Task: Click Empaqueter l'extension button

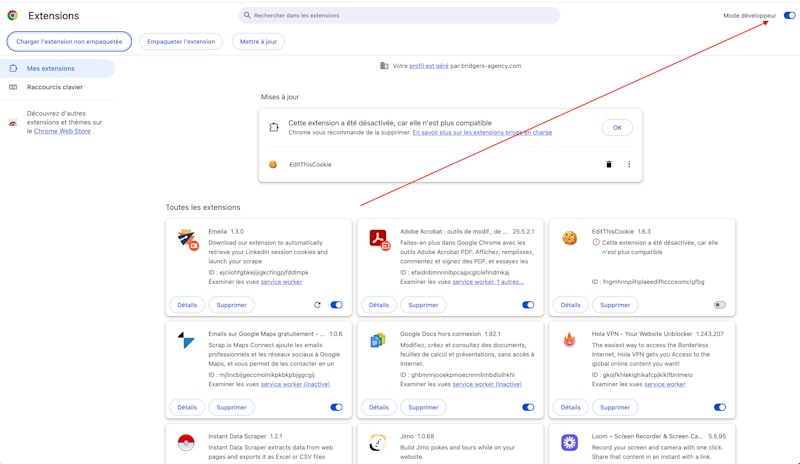Action: tap(181, 41)
